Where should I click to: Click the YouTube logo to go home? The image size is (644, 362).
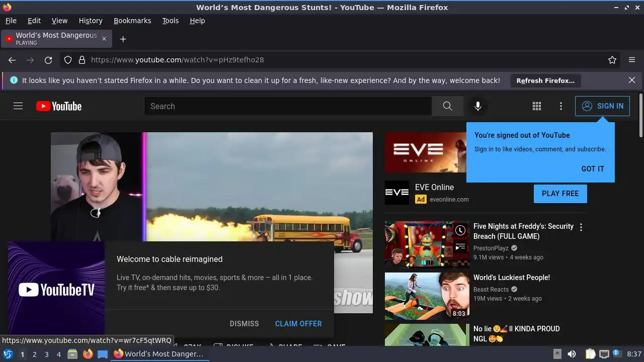pyautogui.click(x=59, y=106)
